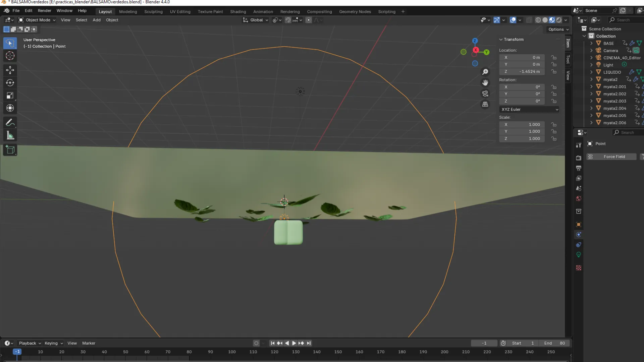Open the Tool settings properties tab
Viewport: 644px width, 362px height.
[579, 145]
